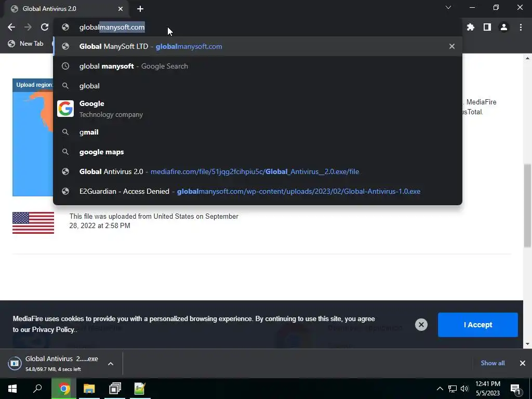Click the United States flag image
The height and width of the screenshot is (399, 532).
[x=33, y=223]
